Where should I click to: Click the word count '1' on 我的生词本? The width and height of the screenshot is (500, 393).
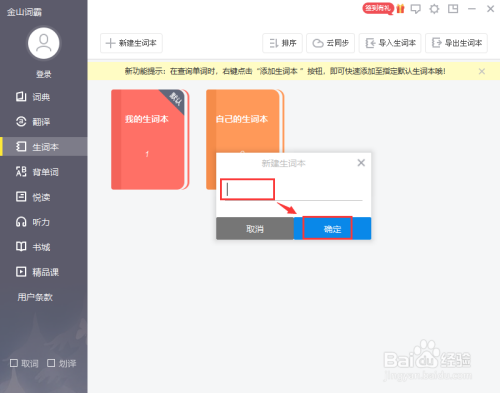(147, 154)
